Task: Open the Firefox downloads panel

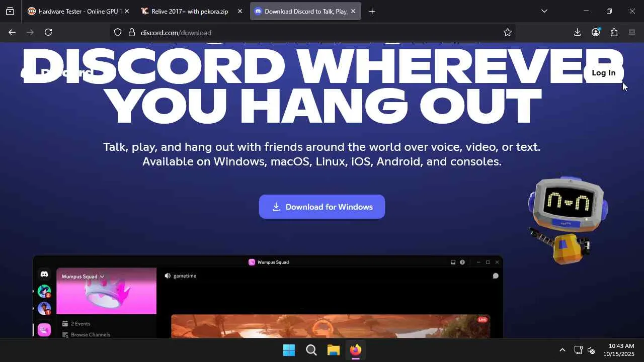Action: pos(577,32)
